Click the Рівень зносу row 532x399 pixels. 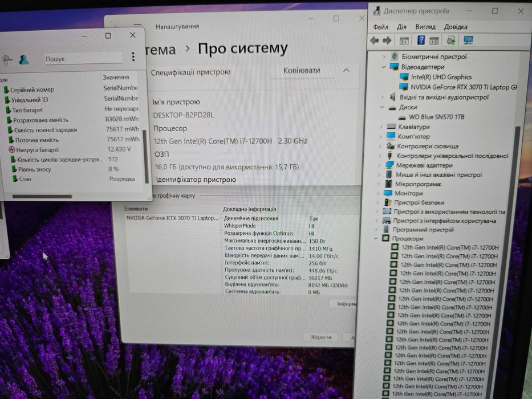76,169
